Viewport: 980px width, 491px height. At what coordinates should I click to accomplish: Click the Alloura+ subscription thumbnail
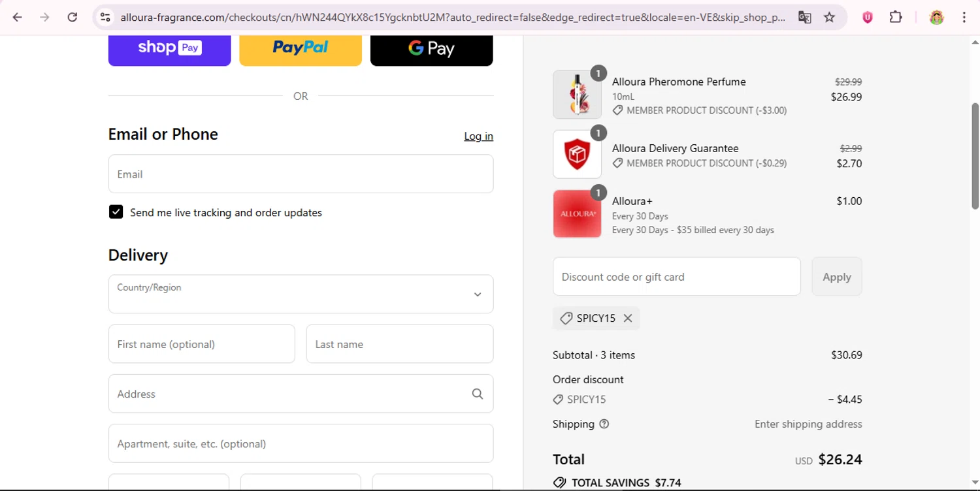577,214
